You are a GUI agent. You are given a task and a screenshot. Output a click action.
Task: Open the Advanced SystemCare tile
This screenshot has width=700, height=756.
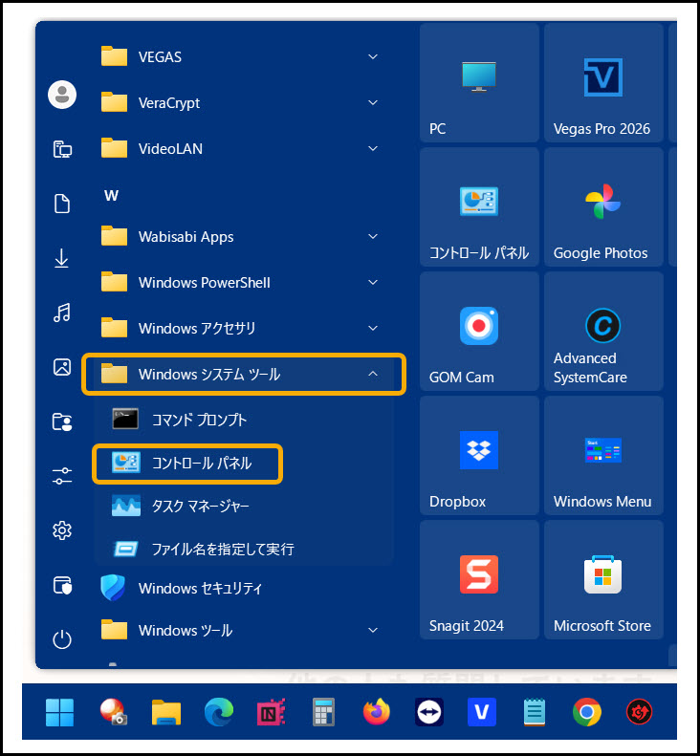pyautogui.click(x=603, y=332)
